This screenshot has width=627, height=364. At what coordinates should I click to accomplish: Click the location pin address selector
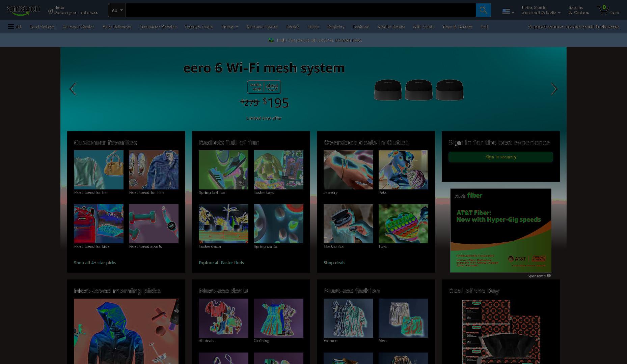73,10
